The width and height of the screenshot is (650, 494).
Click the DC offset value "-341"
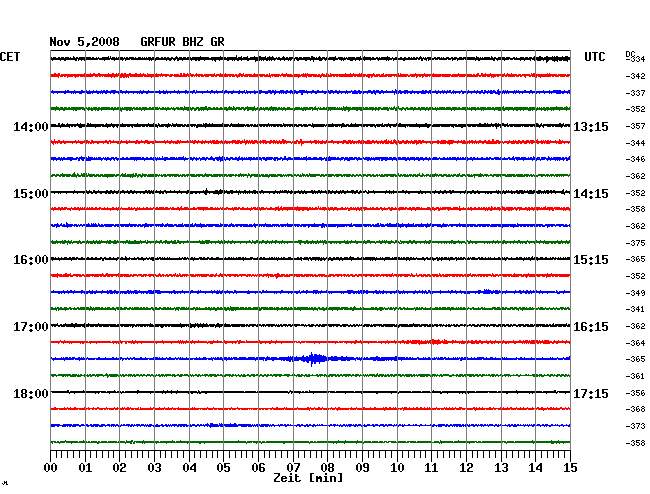click(635, 309)
